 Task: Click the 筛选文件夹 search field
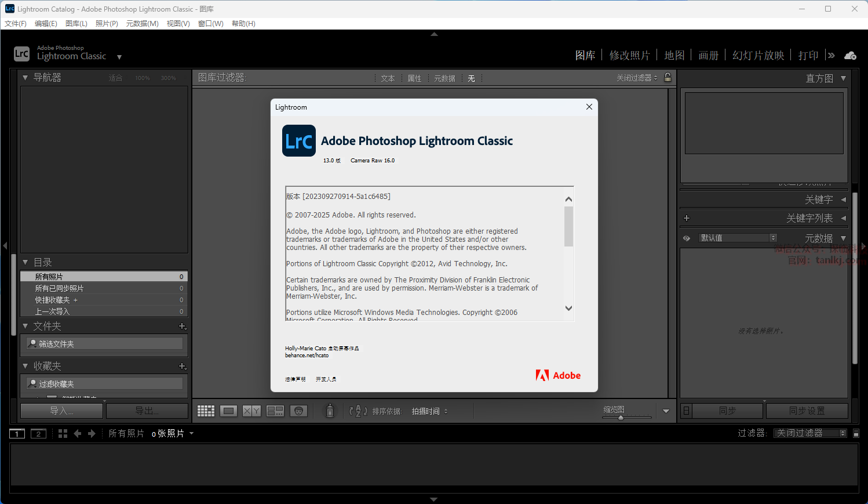105,344
